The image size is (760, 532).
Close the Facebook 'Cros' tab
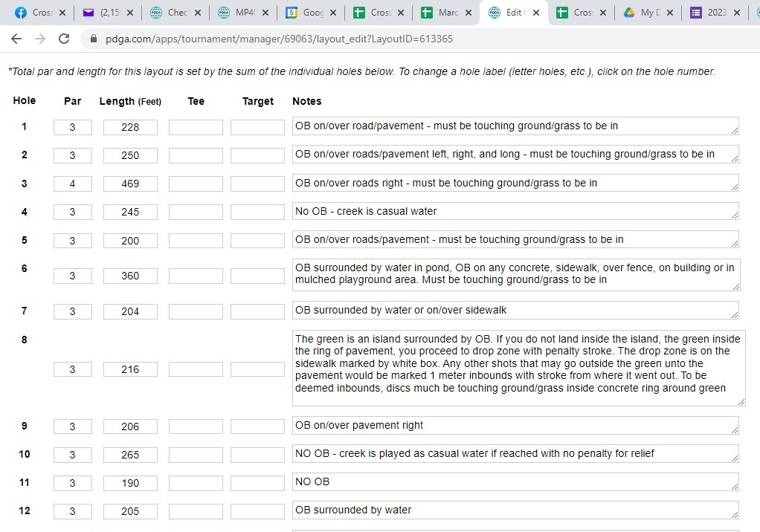[62, 13]
